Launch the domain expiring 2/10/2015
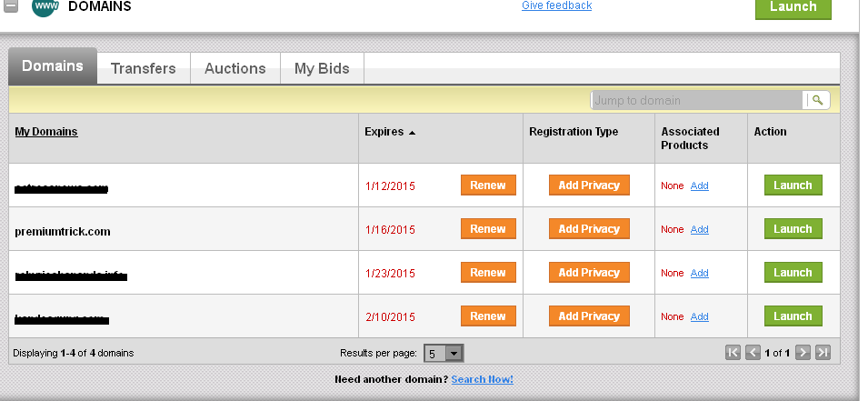 [793, 316]
